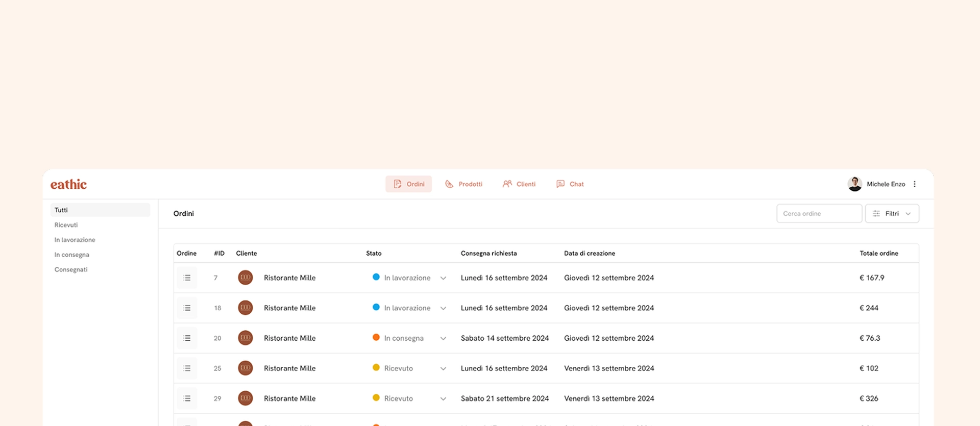
Task: Open the Clienti tab
Action: (519, 184)
